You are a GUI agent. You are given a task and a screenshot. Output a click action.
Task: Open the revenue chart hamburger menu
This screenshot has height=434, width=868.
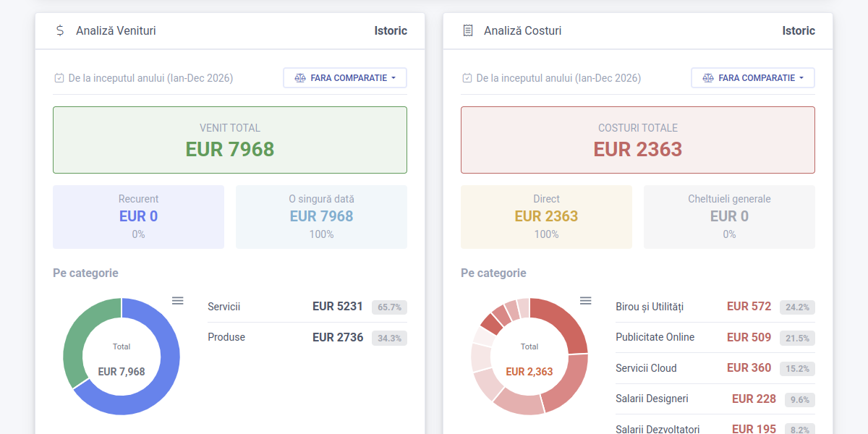pyautogui.click(x=177, y=300)
